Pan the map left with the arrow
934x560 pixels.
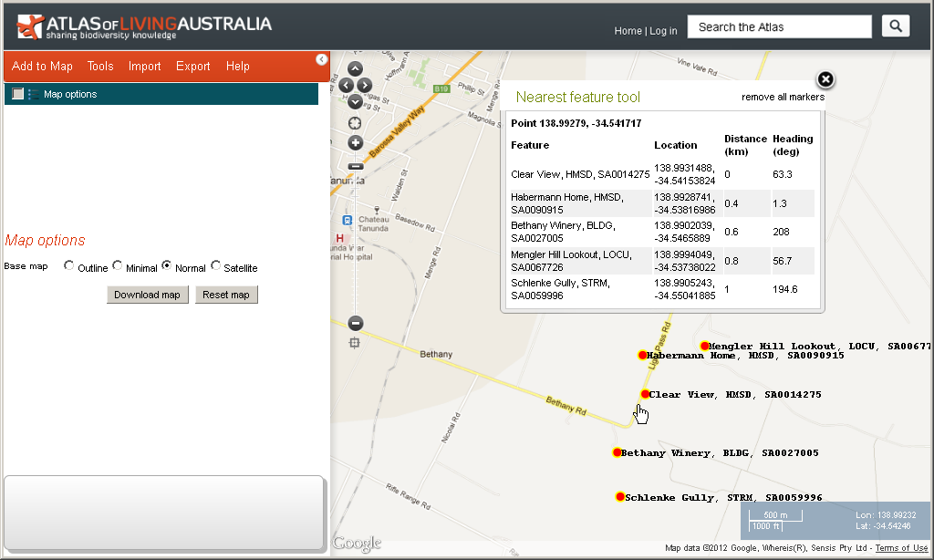tap(346, 85)
